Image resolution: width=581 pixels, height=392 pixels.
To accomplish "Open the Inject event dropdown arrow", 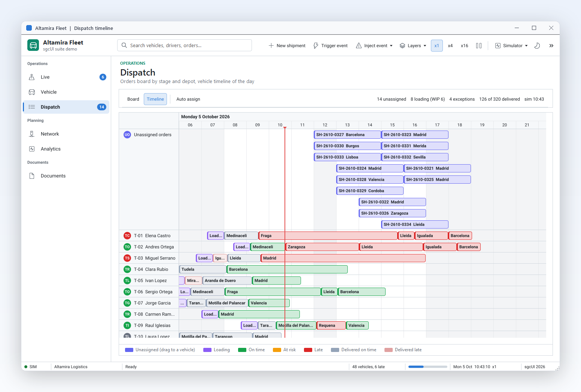I will [391, 46].
